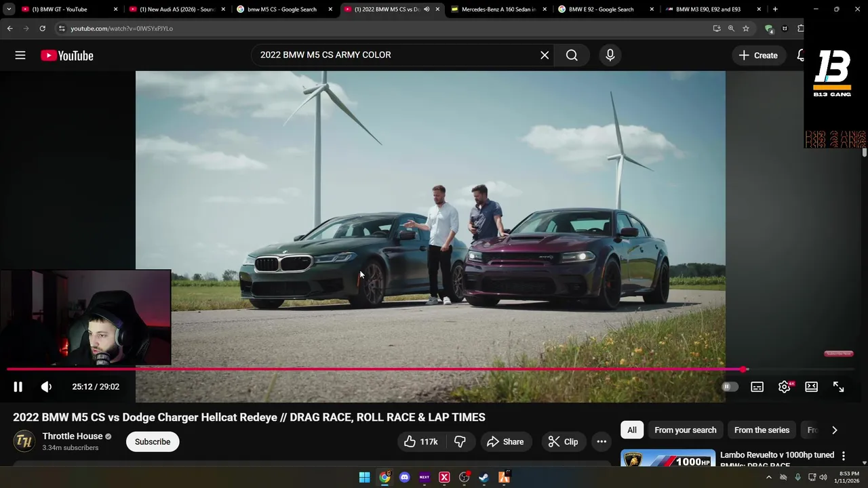Select the All filter chip
This screenshot has height=488, width=868.
632,430
